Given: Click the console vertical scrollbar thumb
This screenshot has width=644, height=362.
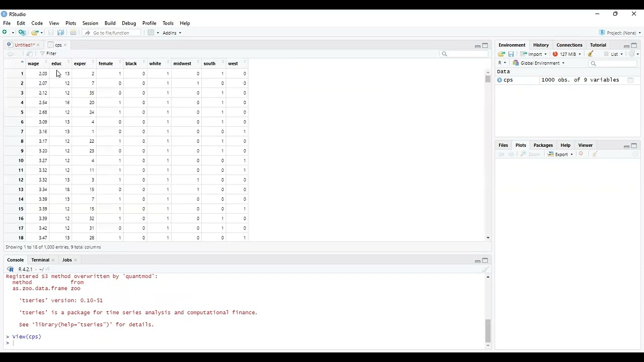Looking at the screenshot, I should pos(488,330).
